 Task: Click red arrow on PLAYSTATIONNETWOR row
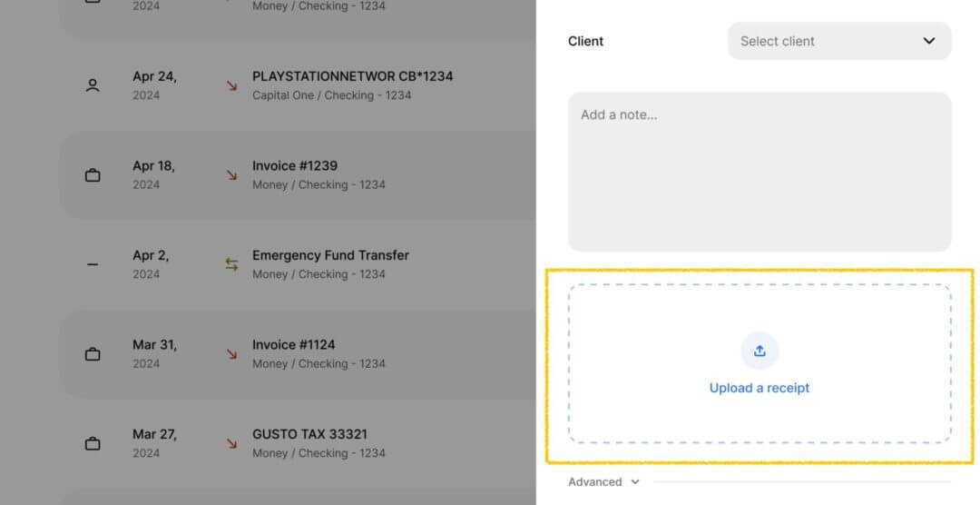pos(232,85)
